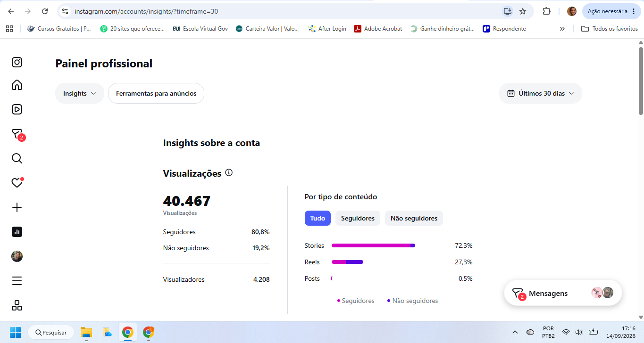Open the Reels icon in sidebar
Screen dimensions: 644x343
[x=17, y=109]
